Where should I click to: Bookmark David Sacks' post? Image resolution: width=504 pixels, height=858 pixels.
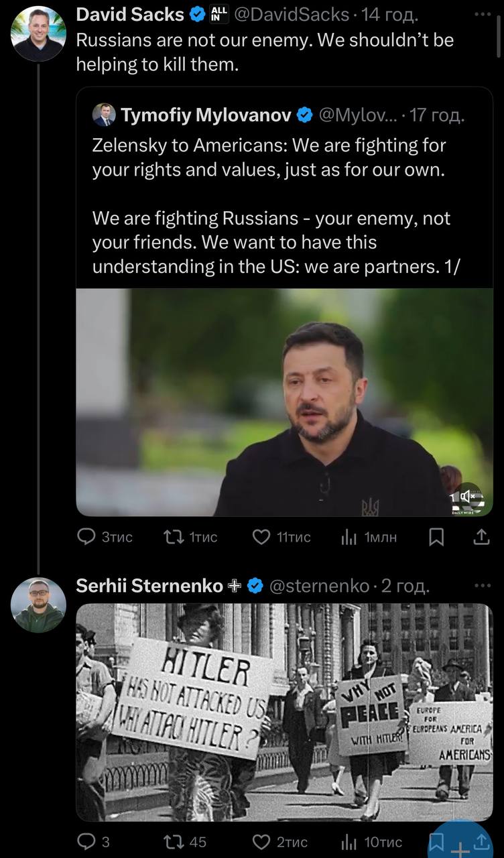(x=436, y=537)
